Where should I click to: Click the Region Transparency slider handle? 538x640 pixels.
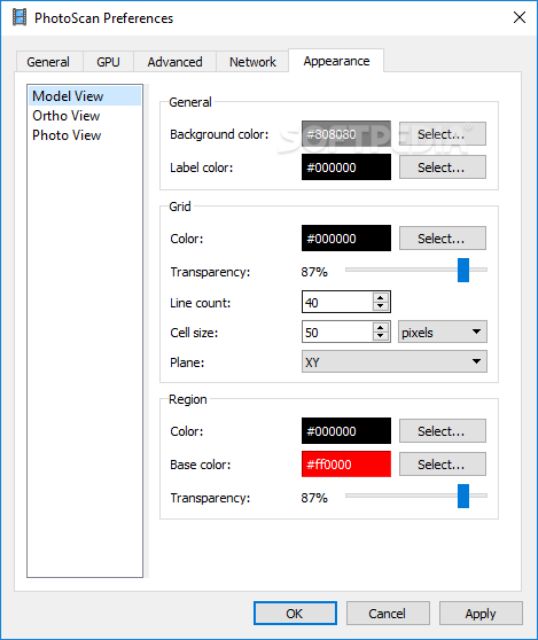(463, 496)
